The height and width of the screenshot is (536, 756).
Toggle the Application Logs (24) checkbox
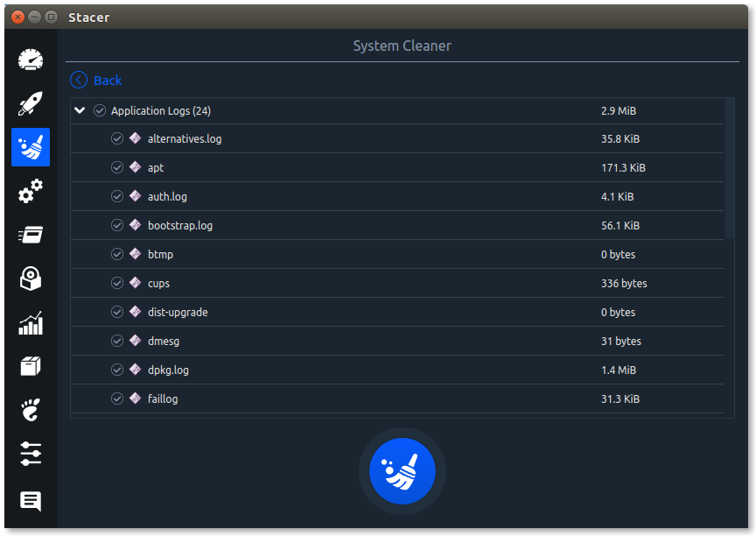pyautogui.click(x=100, y=110)
